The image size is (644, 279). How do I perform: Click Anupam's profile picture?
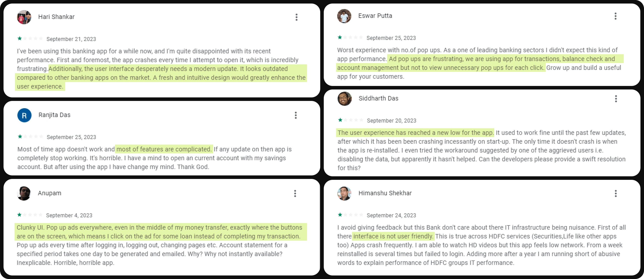click(24, 193)
